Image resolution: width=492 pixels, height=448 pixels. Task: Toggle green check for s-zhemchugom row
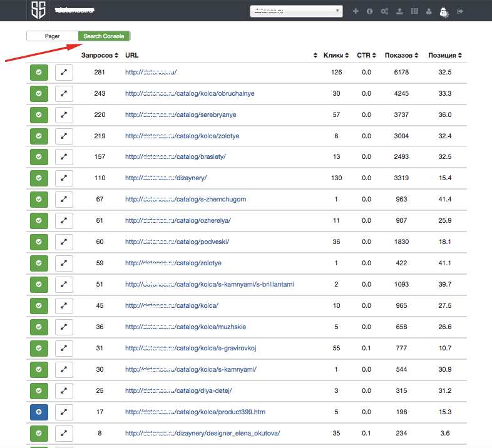point(39,200)
